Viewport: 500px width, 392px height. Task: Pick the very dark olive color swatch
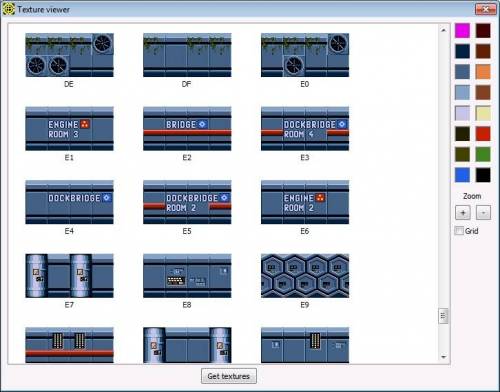click(x=463, y=134)
